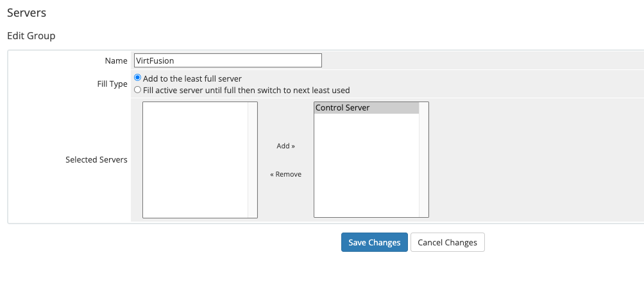
Task: Click the Name field label
Action: click(x=116, y=61)
